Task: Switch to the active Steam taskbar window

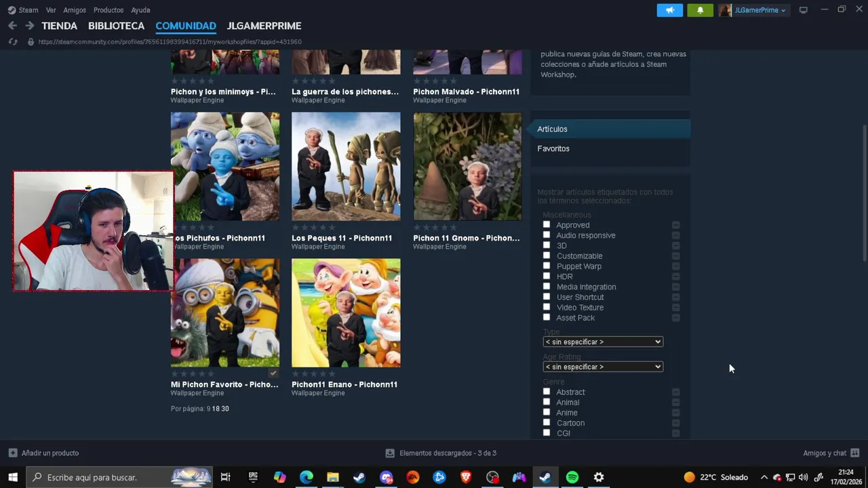Action: (545, 477)
